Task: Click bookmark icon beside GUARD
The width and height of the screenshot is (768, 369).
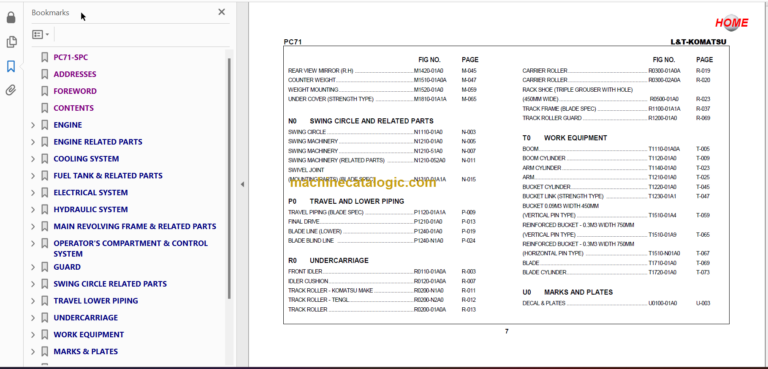Action: coord(45,267)
